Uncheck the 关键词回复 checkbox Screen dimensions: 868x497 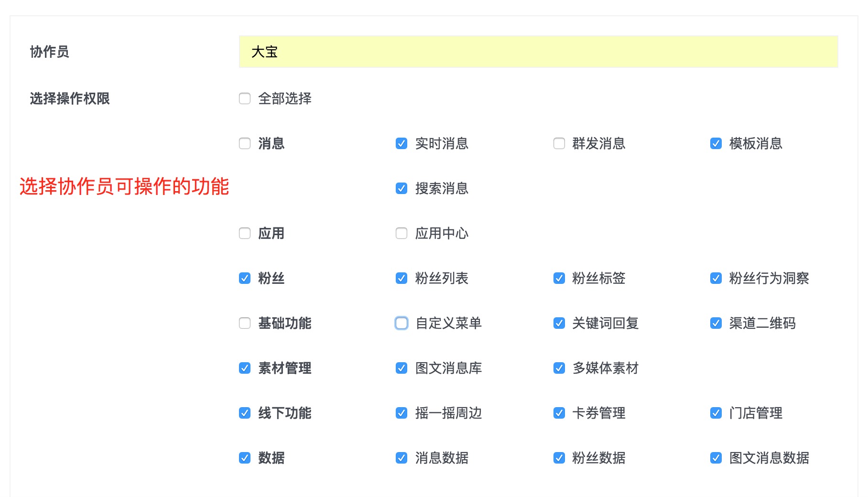click(559, 324)
